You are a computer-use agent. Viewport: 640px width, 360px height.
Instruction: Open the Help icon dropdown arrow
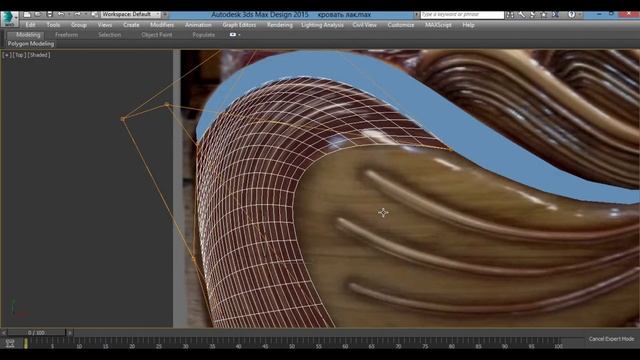pyautogui.click(x=579, y=15)
